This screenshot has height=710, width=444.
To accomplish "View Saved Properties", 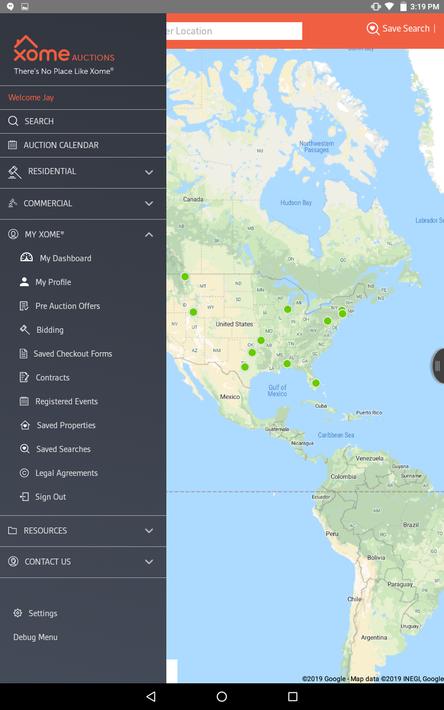I will (66, 425).
